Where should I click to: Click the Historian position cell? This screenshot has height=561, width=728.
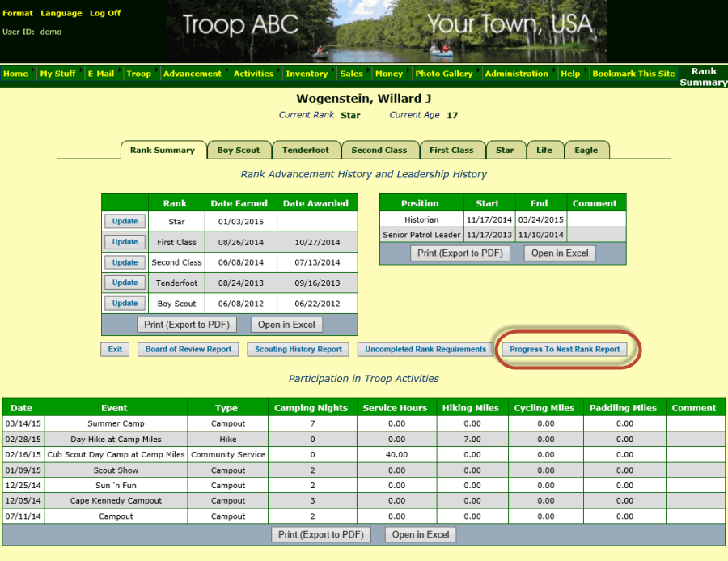[421, 219]
